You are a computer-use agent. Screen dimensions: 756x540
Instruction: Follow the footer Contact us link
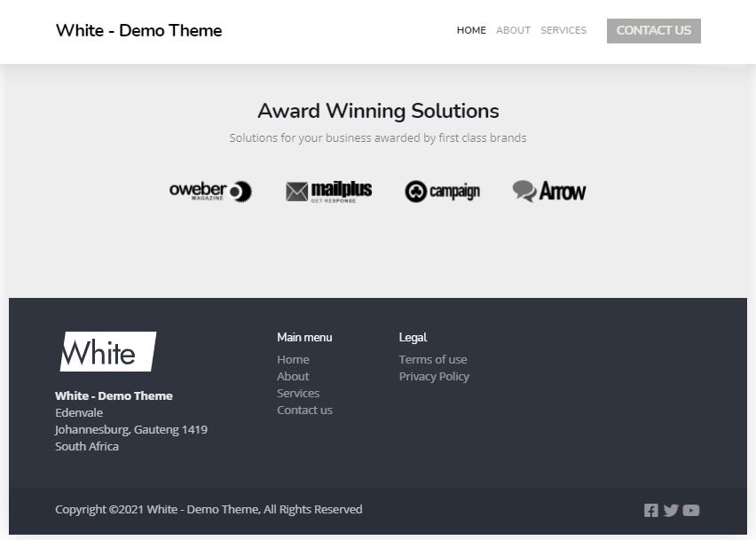click(304, 410)
